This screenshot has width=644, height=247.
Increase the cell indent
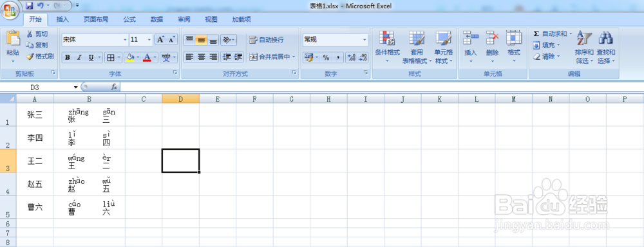coord(238,57)
